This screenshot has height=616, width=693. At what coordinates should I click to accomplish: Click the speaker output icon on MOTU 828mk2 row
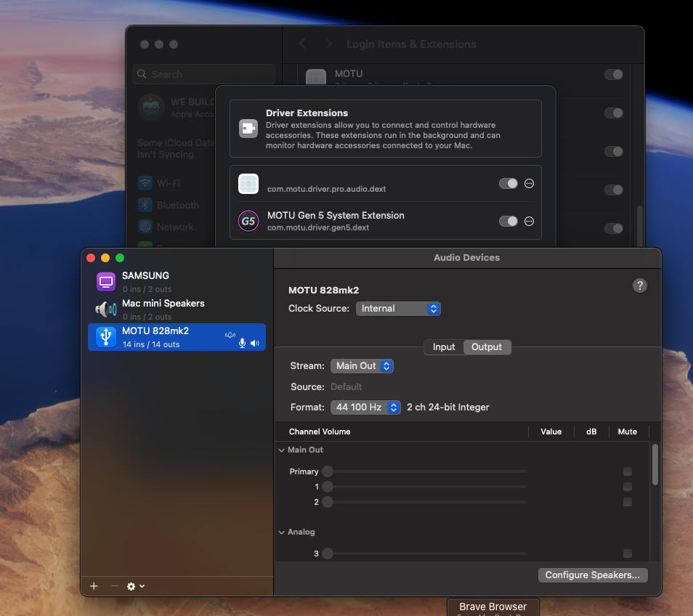(255, 344)
